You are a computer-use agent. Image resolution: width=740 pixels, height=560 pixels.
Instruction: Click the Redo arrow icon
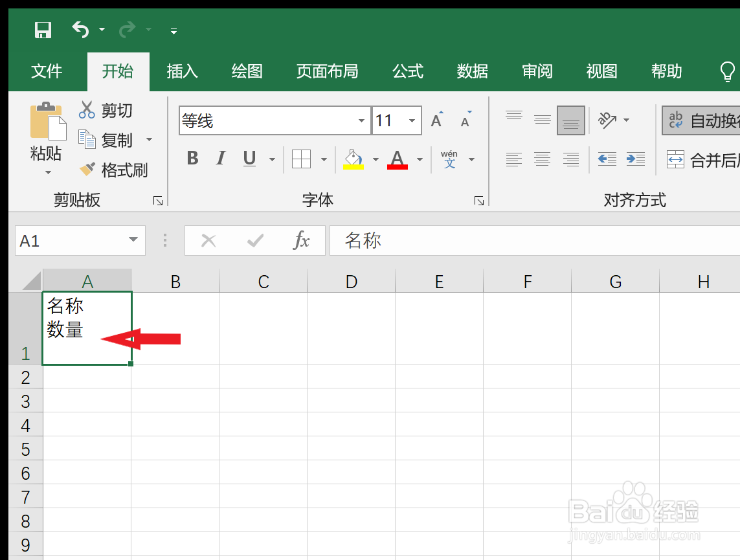pyautogui.click(x=127, y=30)
